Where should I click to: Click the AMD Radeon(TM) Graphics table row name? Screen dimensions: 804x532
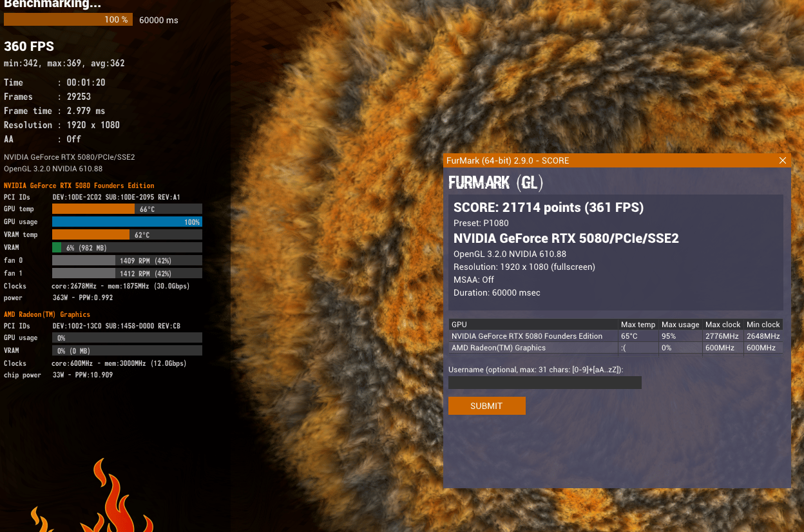point(499,348)
